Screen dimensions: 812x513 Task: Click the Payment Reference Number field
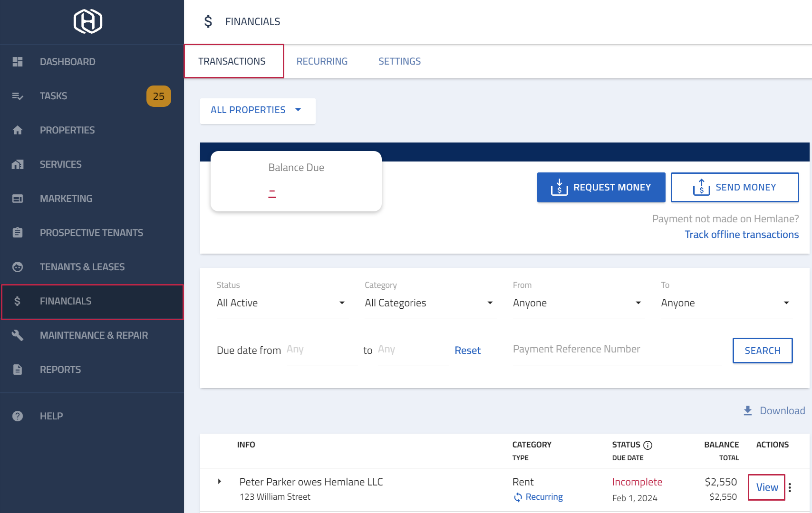click(x=617, y=350)
